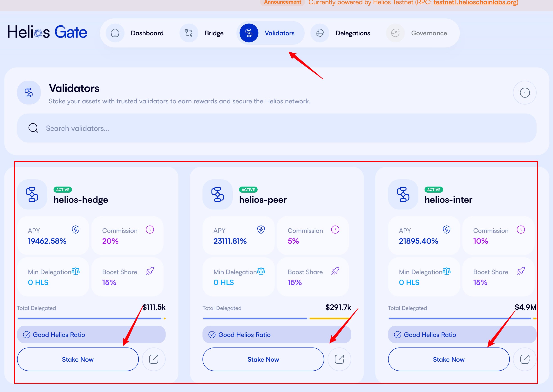Viewport: 553px width, 392px height.
Task: Click the search magnifier icon
Action: point(33,128)
